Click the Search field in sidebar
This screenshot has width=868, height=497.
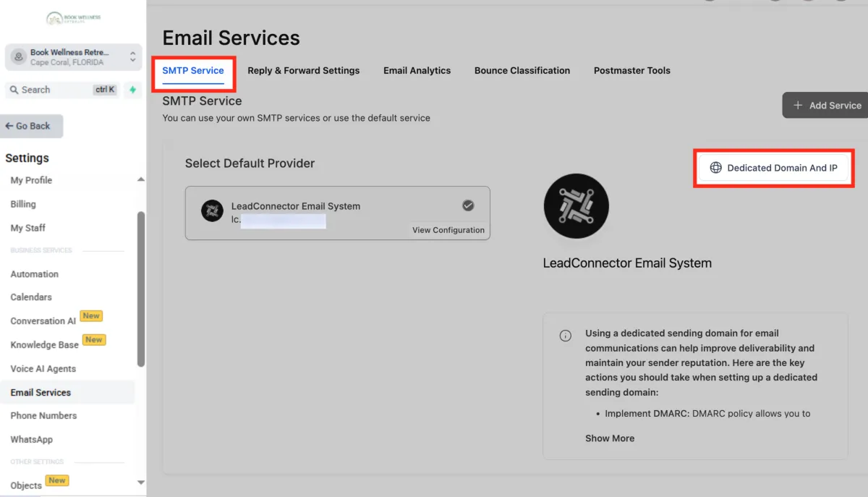click(62, 90)
